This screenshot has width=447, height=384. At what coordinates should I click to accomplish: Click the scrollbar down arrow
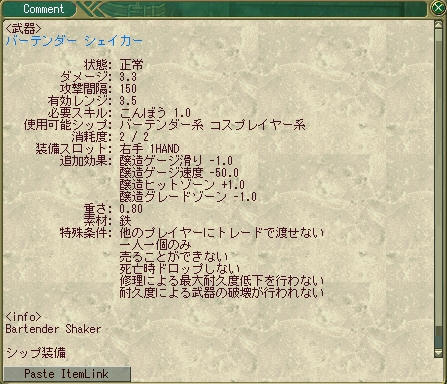point(439,353)
